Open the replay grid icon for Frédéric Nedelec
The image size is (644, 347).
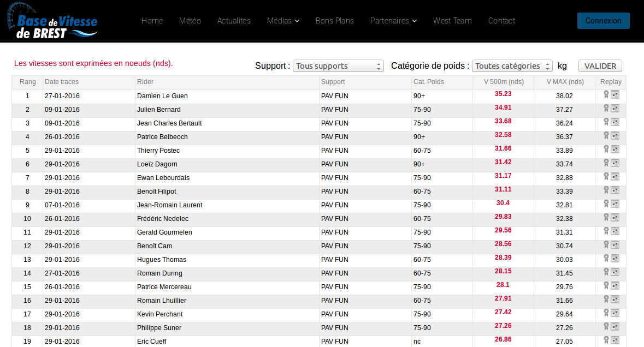point(615,217)
